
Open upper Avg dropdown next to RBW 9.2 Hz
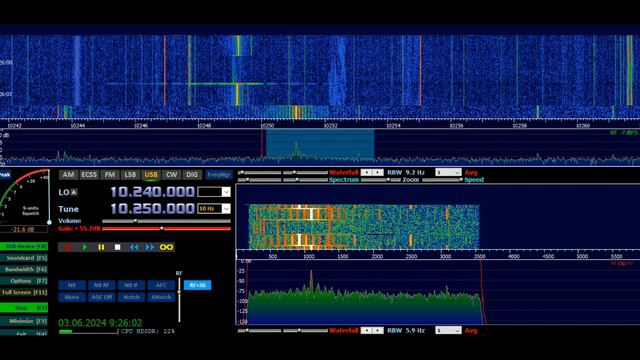[448, 172]
